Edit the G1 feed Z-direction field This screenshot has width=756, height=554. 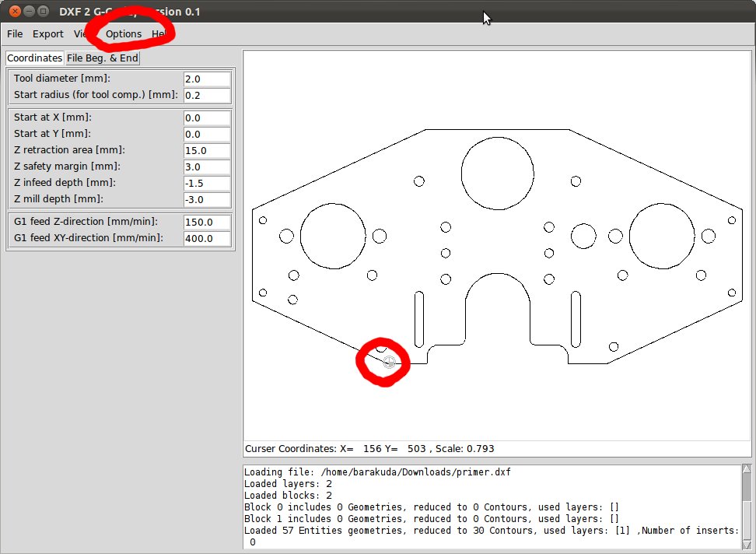click(x=207, y=222)
